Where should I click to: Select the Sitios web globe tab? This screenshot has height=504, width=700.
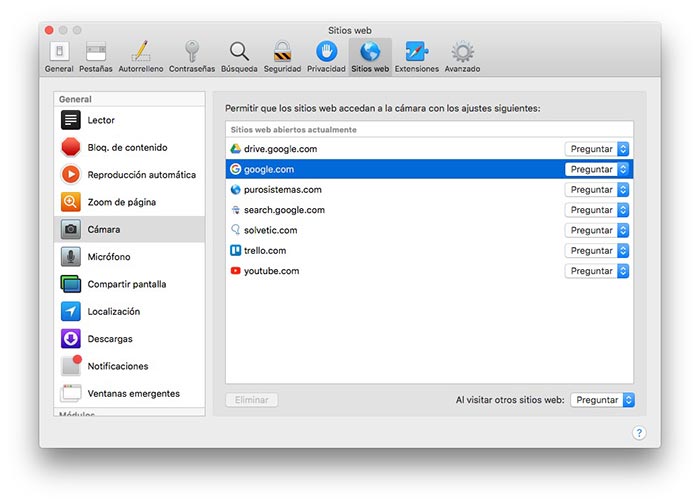pos(370,57)
